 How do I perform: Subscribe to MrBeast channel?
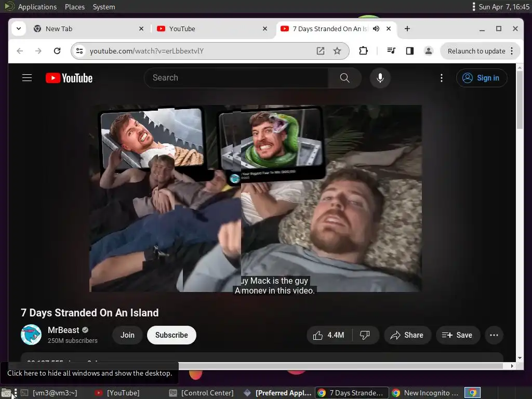(x=171, y=335)
